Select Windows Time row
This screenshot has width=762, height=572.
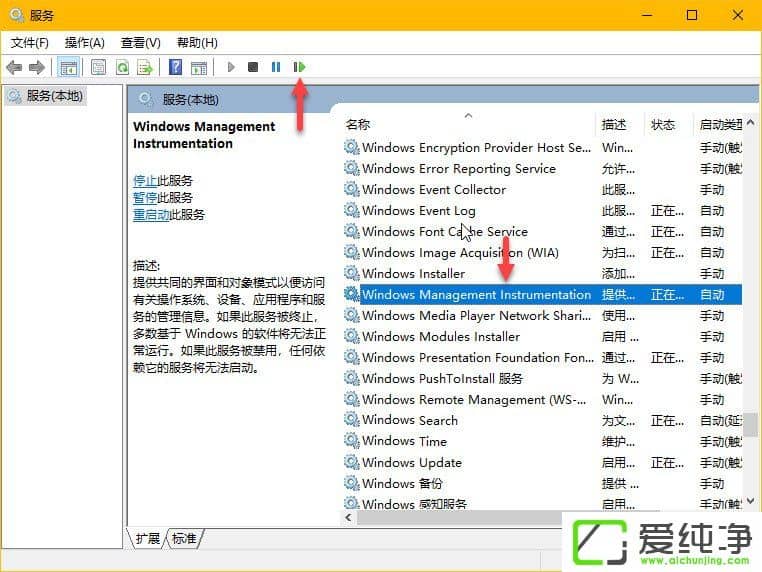pyautogui.click(x=543, y=441)
